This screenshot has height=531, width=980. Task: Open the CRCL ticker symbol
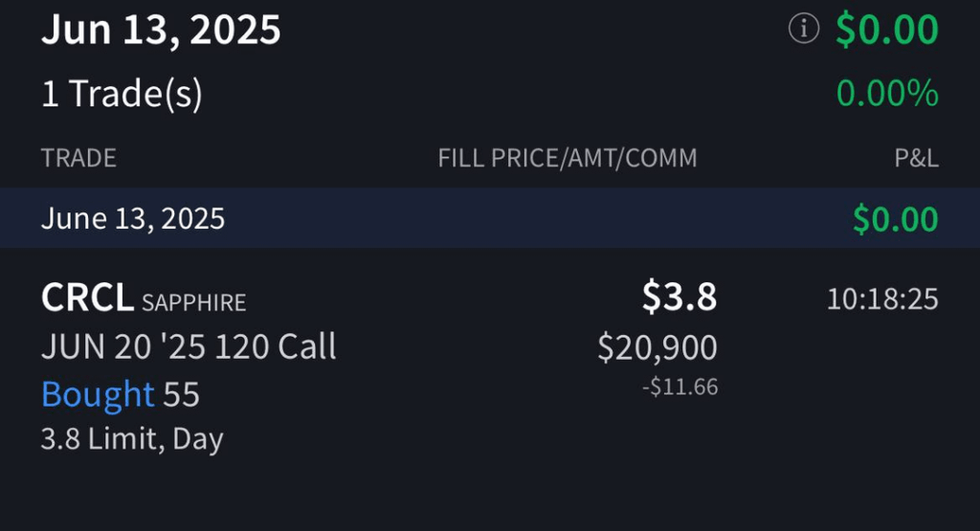(x=87, y=298)
